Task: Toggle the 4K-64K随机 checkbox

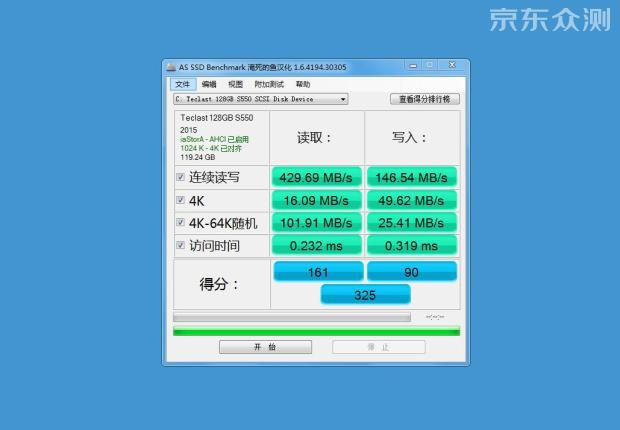Action: [180, 222]
